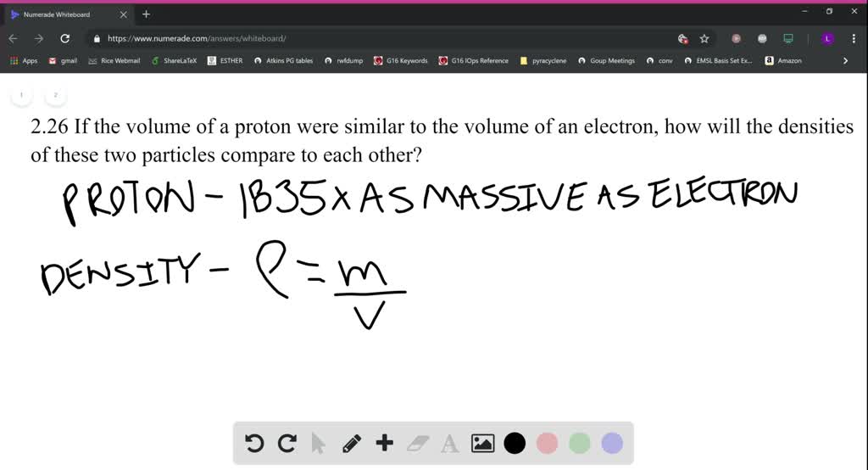
Task: Choose the purple pen color
Action: pyautogui.click(x=612, y=443)
